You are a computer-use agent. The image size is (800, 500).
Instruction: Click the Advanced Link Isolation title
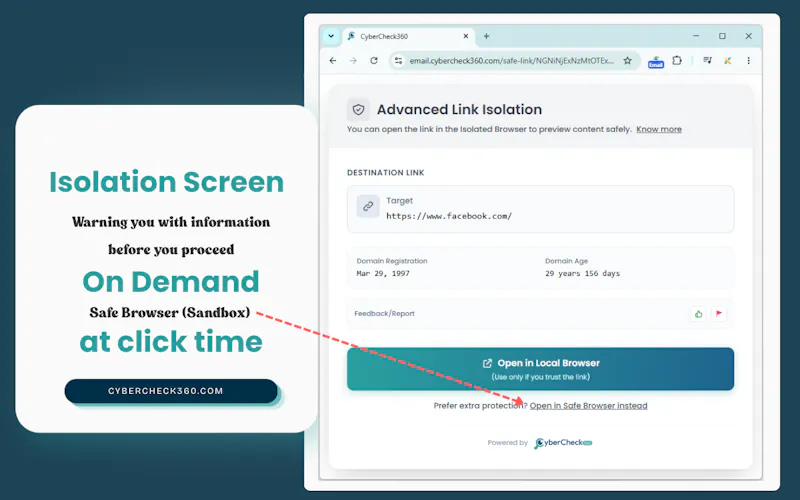pos(459,109)
